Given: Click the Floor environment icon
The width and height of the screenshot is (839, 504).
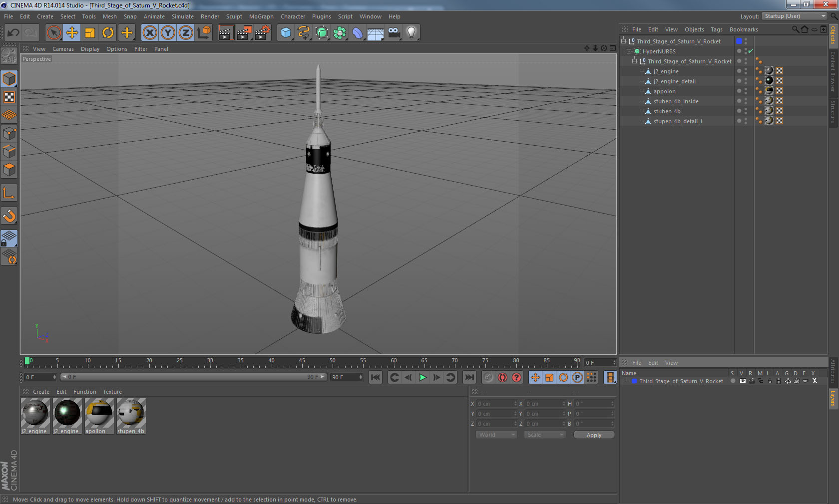Looking at the screenshot, I should coord(376,33).
